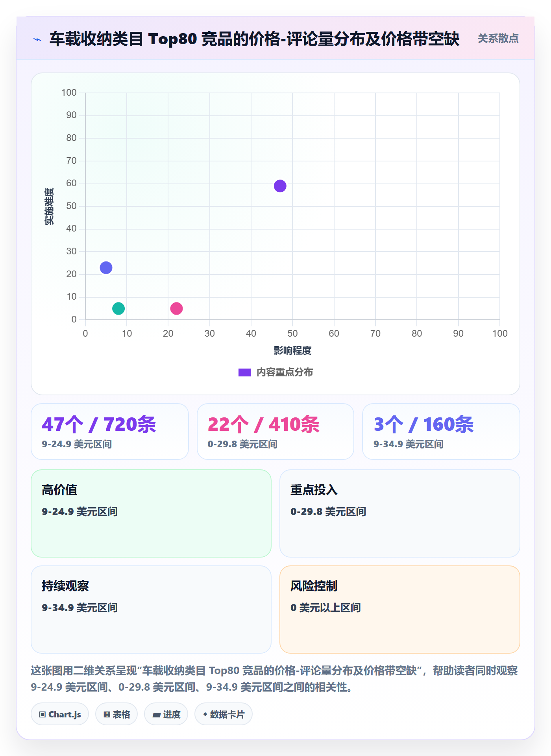Viewport: 551px width, 756px height.
Task: Click the chart title 车载收纳类目 Top80 heading
Action: coord(255,39)
